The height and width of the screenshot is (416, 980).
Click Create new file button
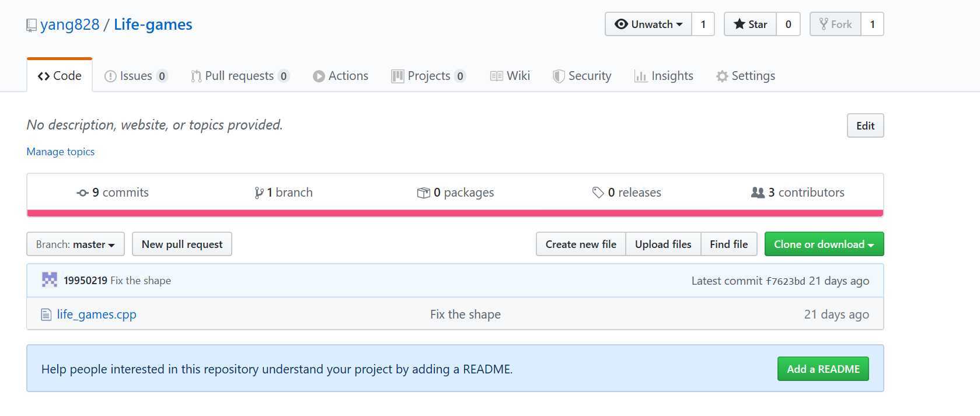coord(581,244)
